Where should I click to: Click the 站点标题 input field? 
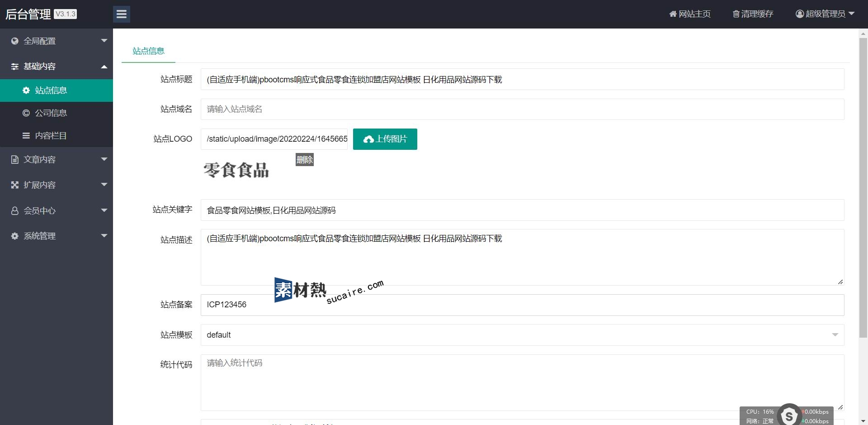522,79
